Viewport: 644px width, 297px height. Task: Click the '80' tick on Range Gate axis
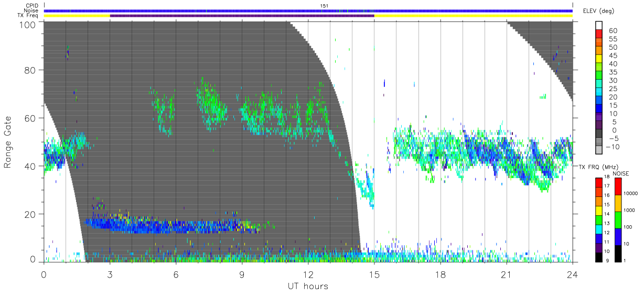pyautogui.click(x=30, y=70)
